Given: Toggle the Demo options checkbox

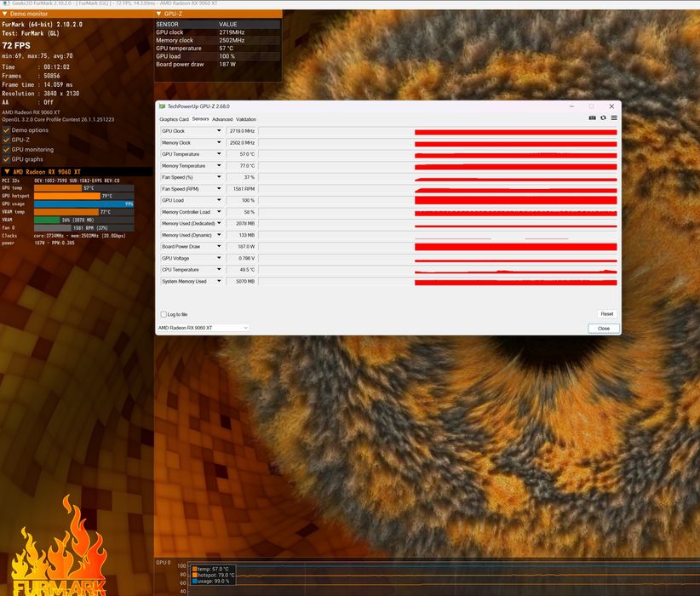Looking at the screenshot, I should 6,130.
